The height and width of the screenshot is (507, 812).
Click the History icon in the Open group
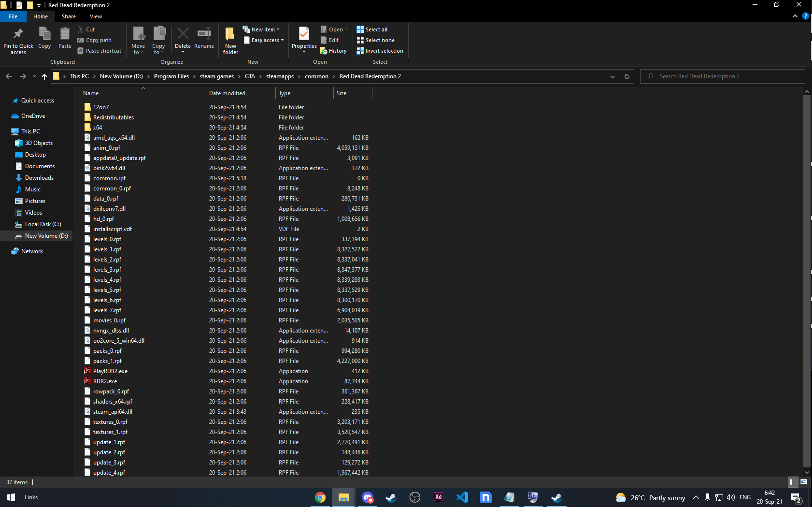click(324, 51)
